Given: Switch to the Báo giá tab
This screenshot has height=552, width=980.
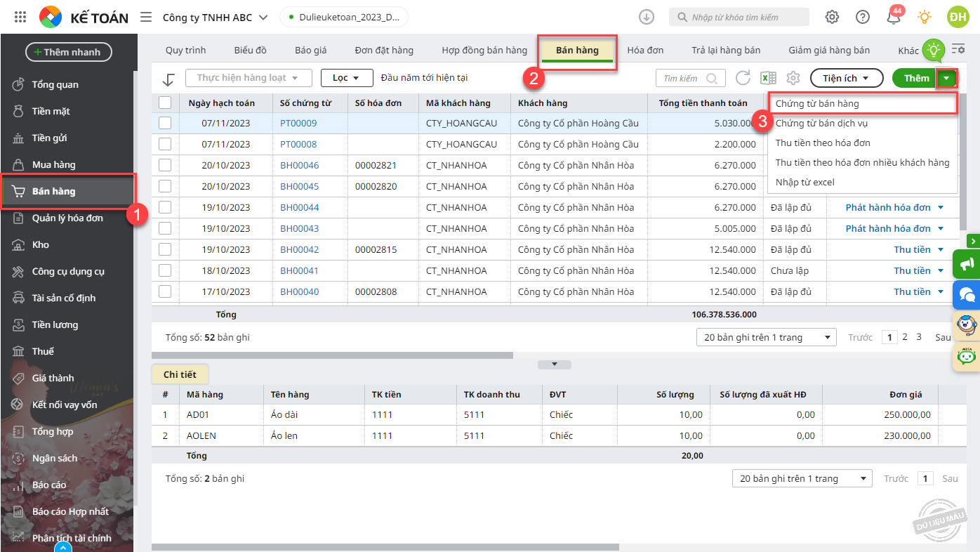Looking at the screenshot, I should point(311,51).
